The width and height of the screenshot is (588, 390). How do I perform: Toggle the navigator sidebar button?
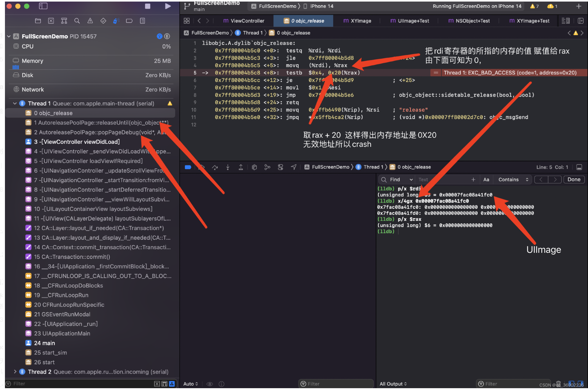click(x=43, y=6)
